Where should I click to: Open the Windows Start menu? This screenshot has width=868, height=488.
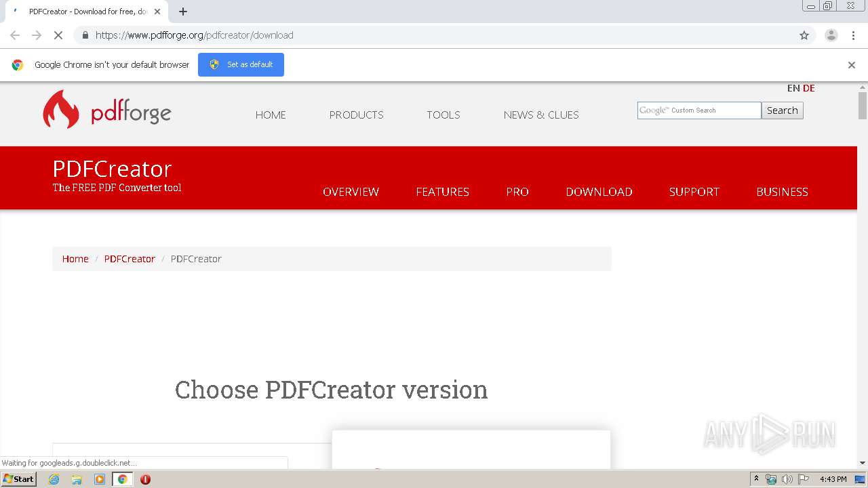pyautogui.click(x=19, y=479)
